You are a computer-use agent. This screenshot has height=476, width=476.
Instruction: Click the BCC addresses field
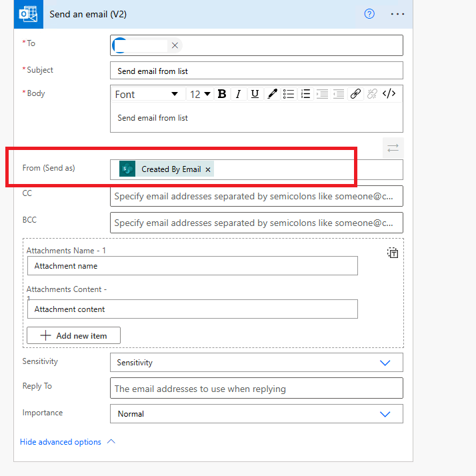257,223
